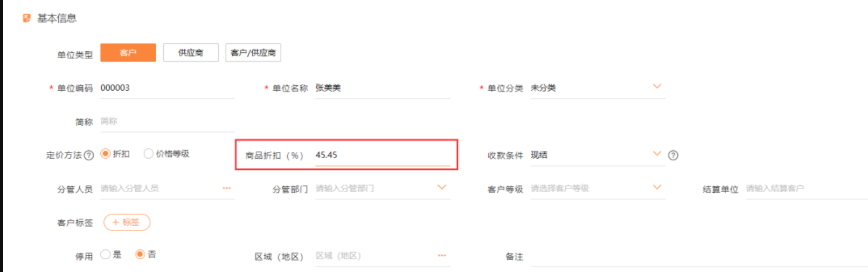Open the 分管部门 dropdown arrow
Viewport: 868px width, 272px height.
pos(442,187)
